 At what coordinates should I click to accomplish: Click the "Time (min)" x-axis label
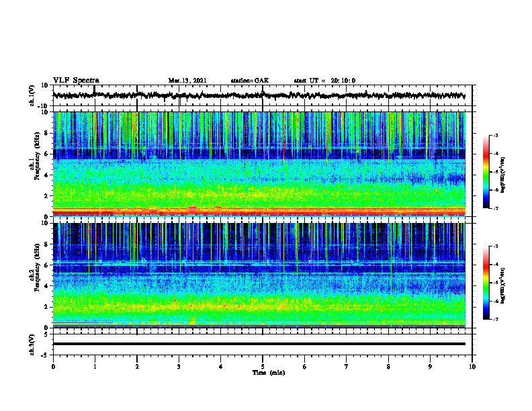click(x=269, y=373)
